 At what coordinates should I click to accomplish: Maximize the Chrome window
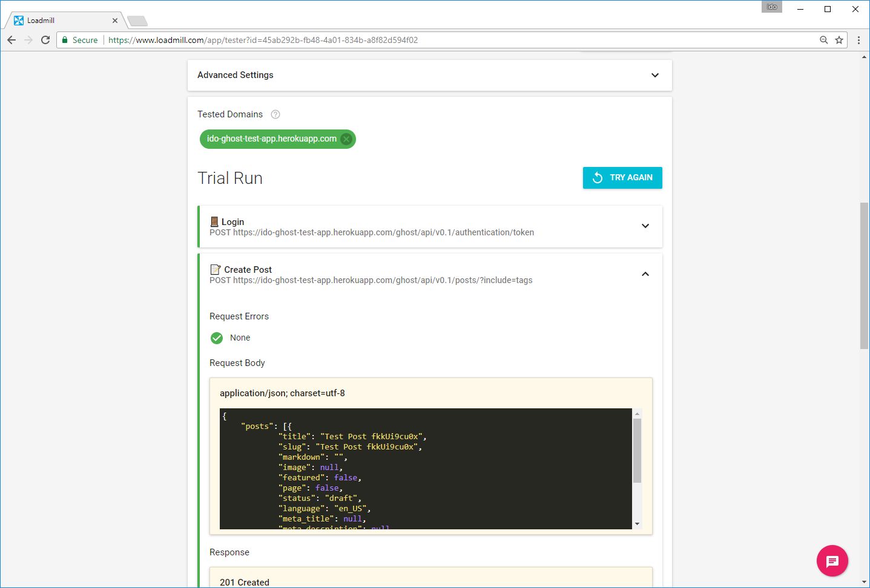click(x=828, y=9)
